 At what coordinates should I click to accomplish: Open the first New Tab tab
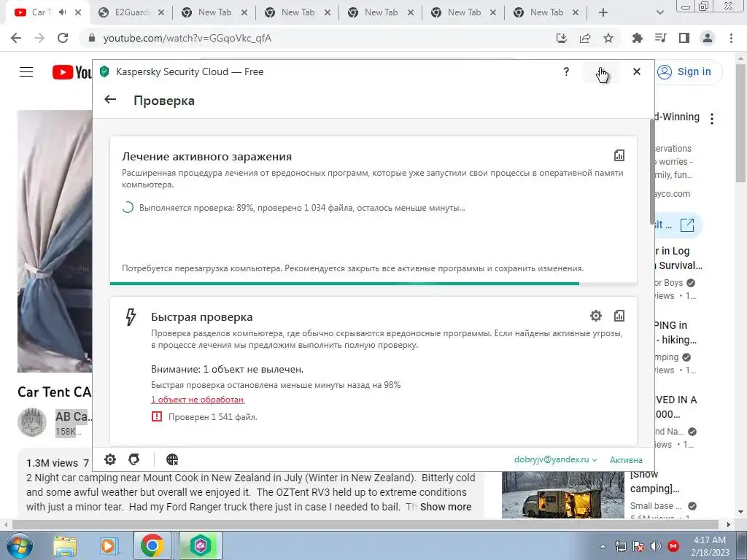(x=214, y=13)
